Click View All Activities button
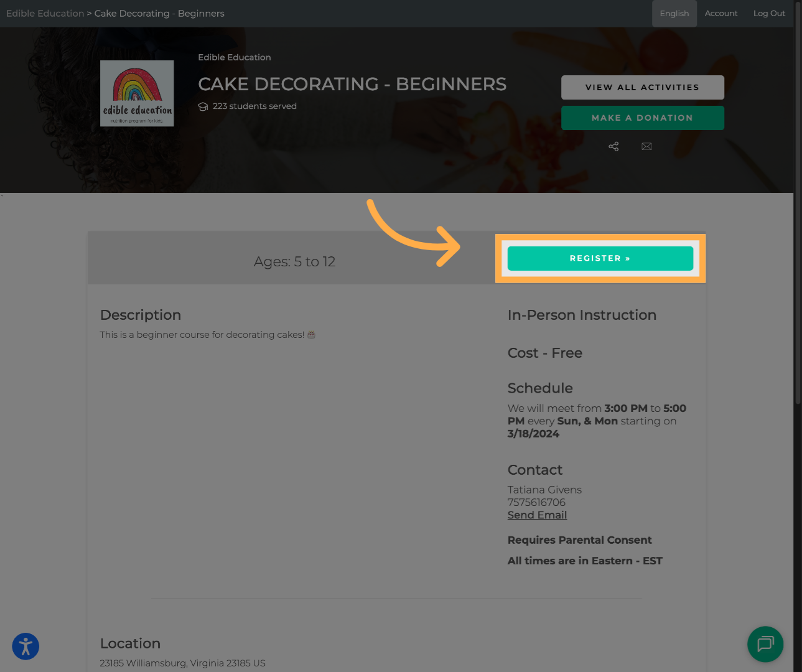Image resolution: width=802 pixels, height=672 pixels. point(642,87)
